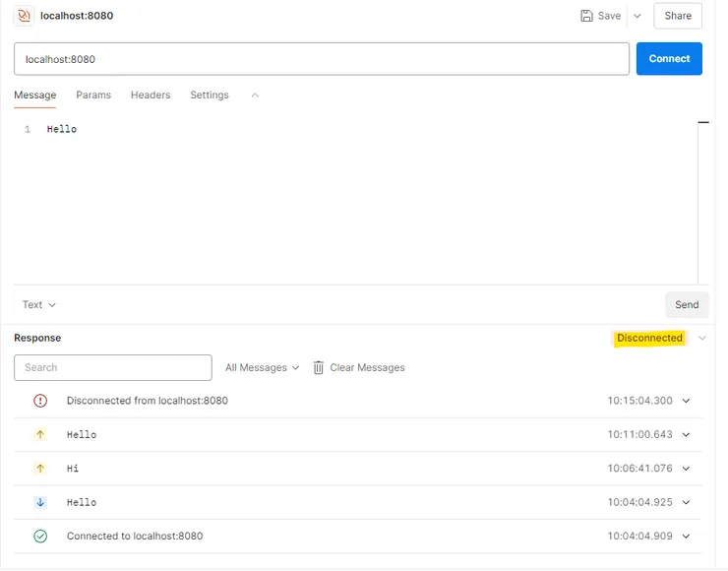
Task: Click the red disconnected error icon
Action: point(40,401)
